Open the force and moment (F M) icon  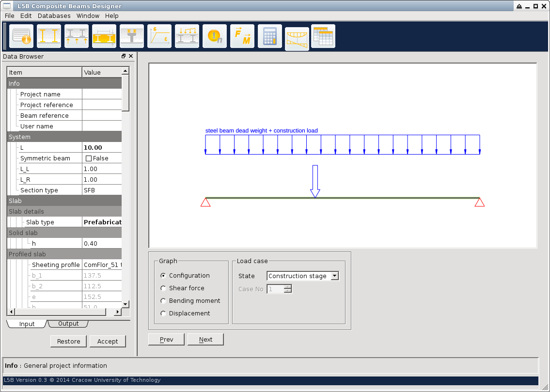coord(242,36)
